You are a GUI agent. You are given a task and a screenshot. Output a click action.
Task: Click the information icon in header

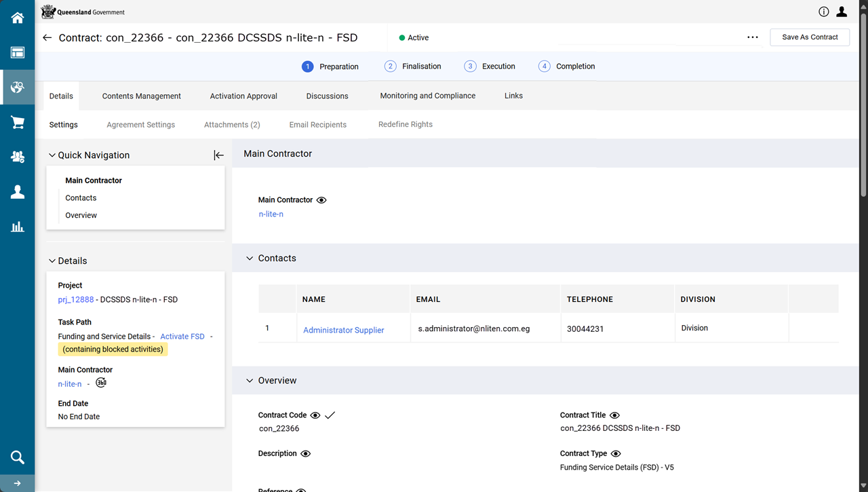pyautogui.click(x=824, y=12)
